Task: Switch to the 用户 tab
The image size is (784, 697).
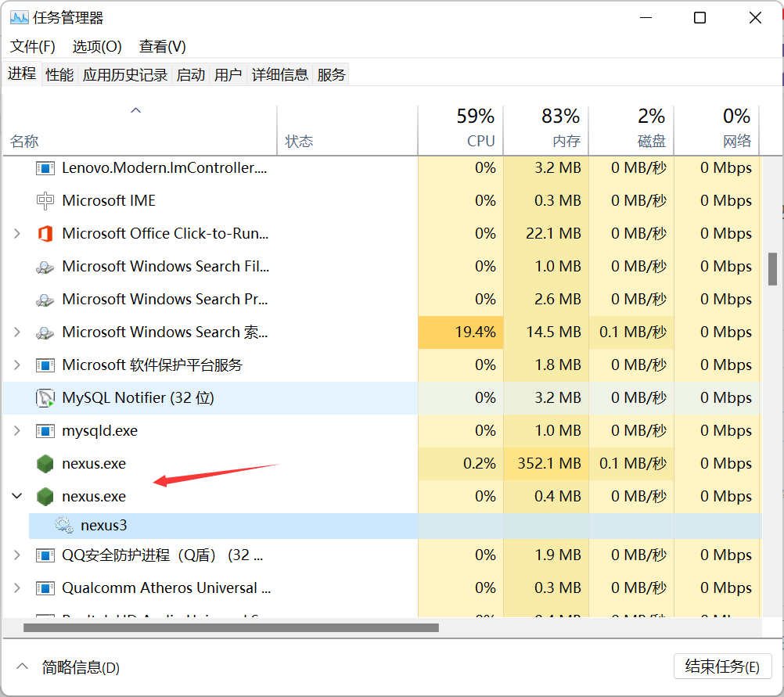Action: coord(228,75)
